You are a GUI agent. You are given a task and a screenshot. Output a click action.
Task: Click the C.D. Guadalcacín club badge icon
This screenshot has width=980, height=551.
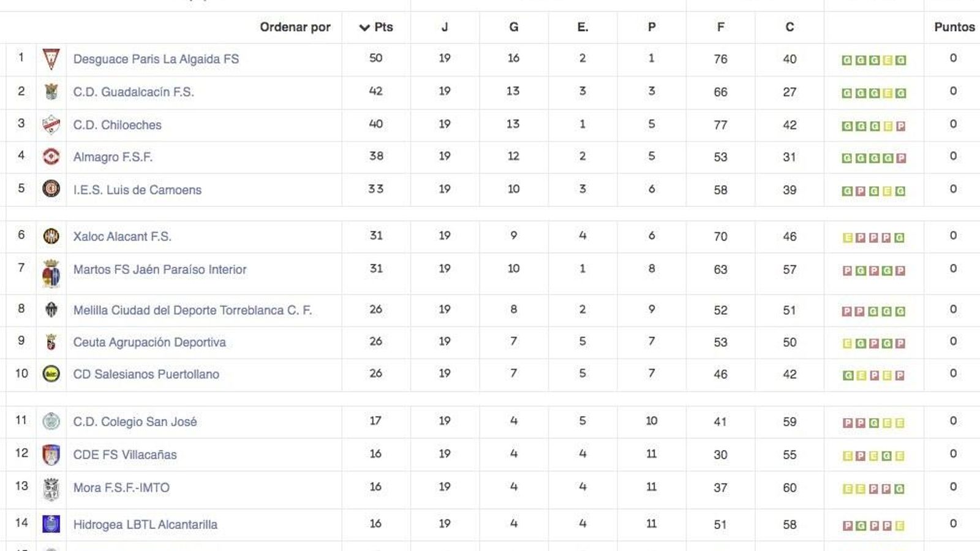tap(52, 92)
